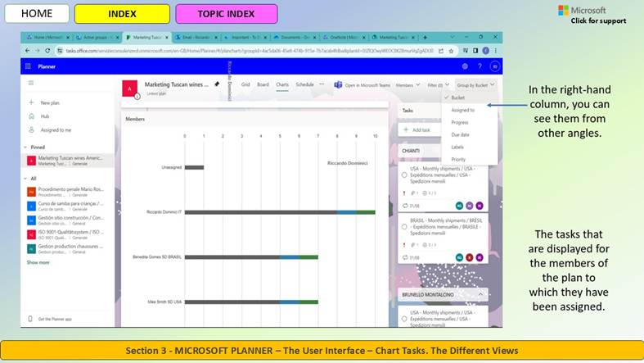The width and height of the screenshot is (644, 363).
Task: Switch to the Schedule view tab
Action: tap(304, 84)
